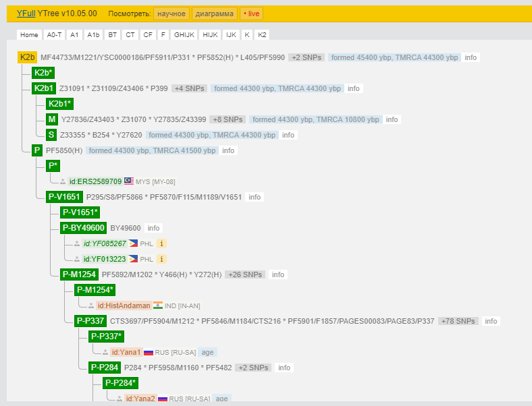532x406 pixels.
Task: Click the person icon before id:HistAndaman
Action: tap(91, 306)
